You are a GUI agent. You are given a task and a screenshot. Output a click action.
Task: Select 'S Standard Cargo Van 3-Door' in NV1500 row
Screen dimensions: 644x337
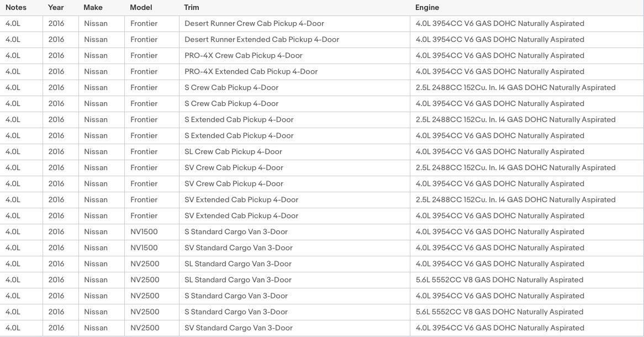pyautogui.click(x=236, y=232)
